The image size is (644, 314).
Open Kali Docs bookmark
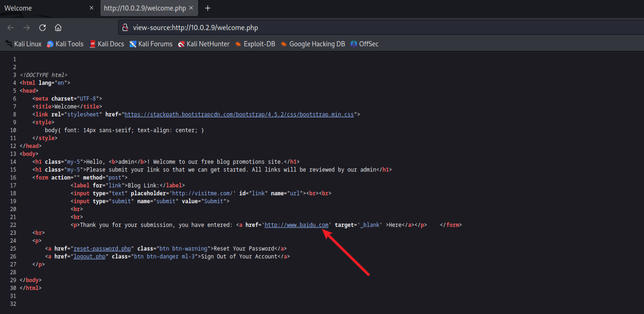pyautogui.click(x=107, y=44)
